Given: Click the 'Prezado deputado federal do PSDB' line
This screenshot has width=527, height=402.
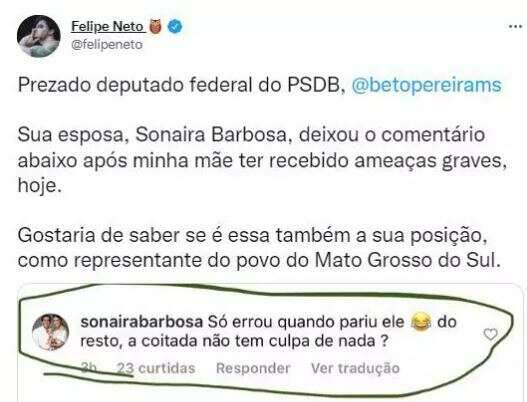Looking at the screenshot, I should coord(182,85).
